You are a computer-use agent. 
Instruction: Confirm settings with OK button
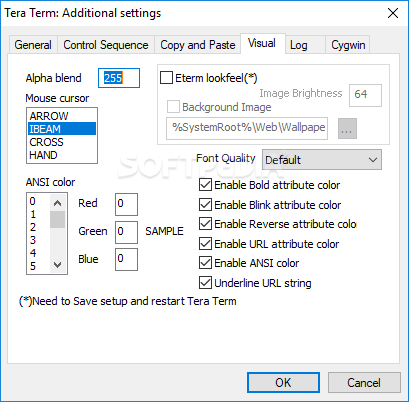pos(283,383)
